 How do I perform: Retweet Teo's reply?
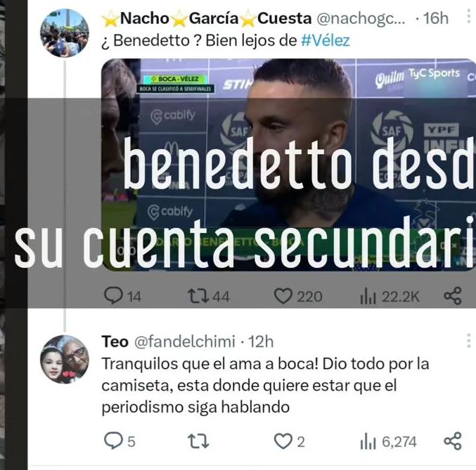click(198, 441)
